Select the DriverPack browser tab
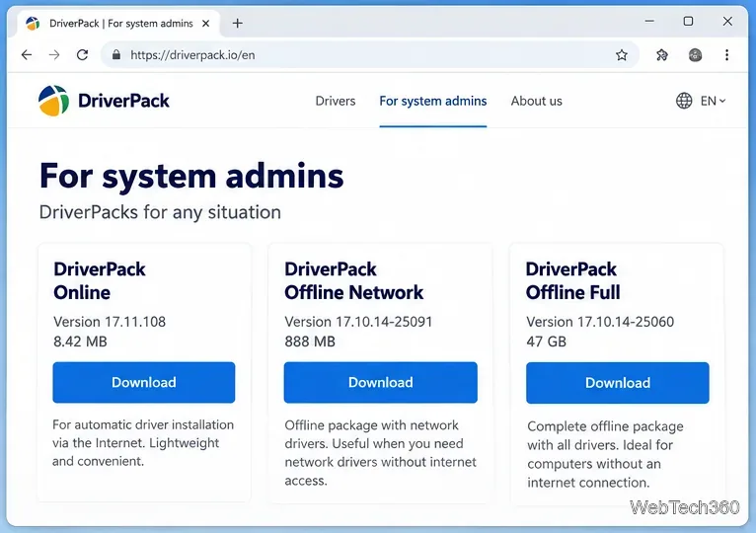Viewport: 756px width, 533px height. (118, 23)
